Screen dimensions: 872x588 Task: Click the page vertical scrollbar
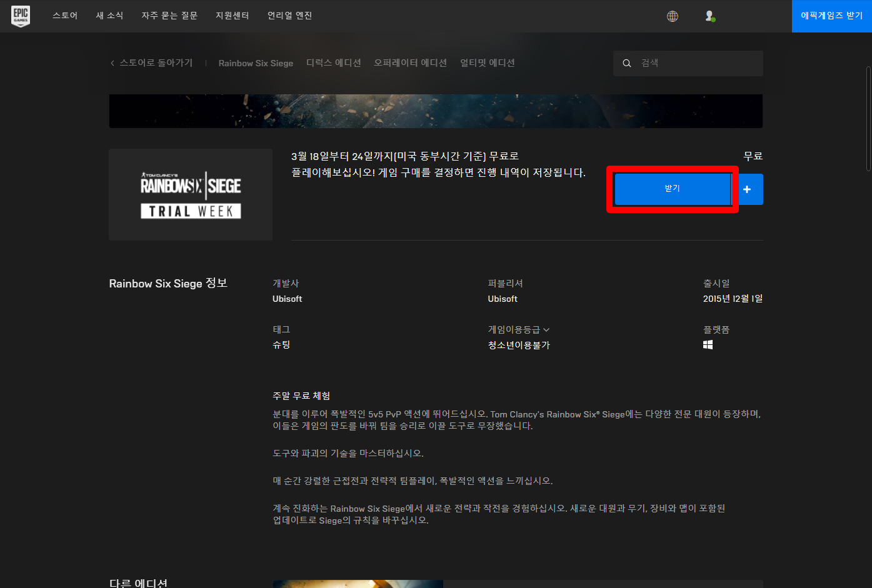click(x=868, y=119)
